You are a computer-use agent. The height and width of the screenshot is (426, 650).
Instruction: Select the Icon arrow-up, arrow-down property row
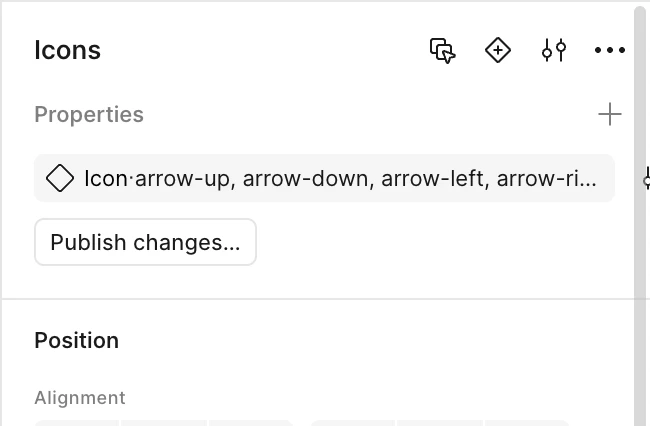click(x=324, y=178)
